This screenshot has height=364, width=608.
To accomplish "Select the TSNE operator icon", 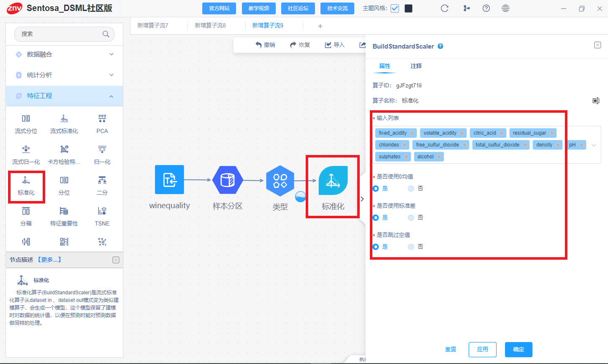I will coord(102,211).
